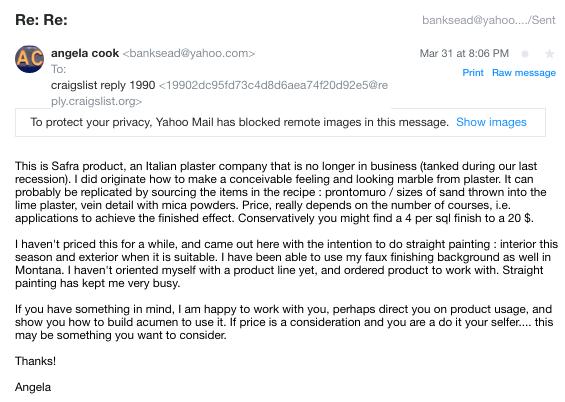The image size is (565, 402).
Task: Click sender address banksead@yahoo.com
Action: click(189, 53)
